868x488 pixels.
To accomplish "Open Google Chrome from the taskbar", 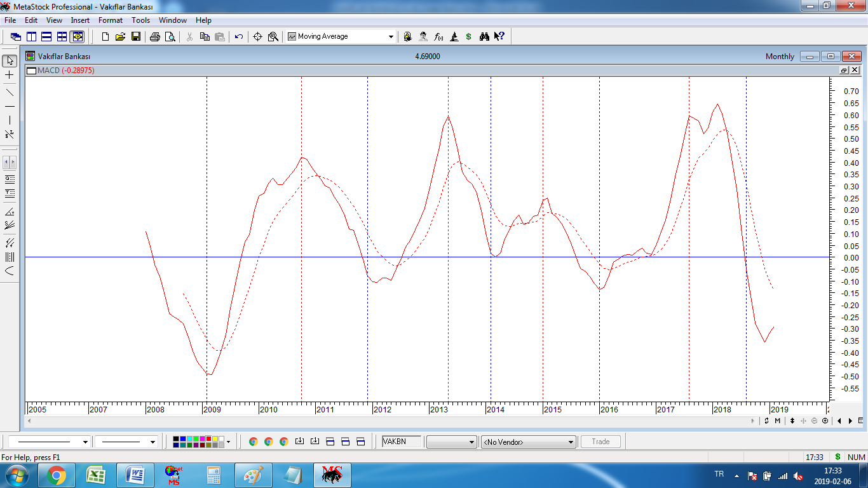I will (x=57, y=475).
